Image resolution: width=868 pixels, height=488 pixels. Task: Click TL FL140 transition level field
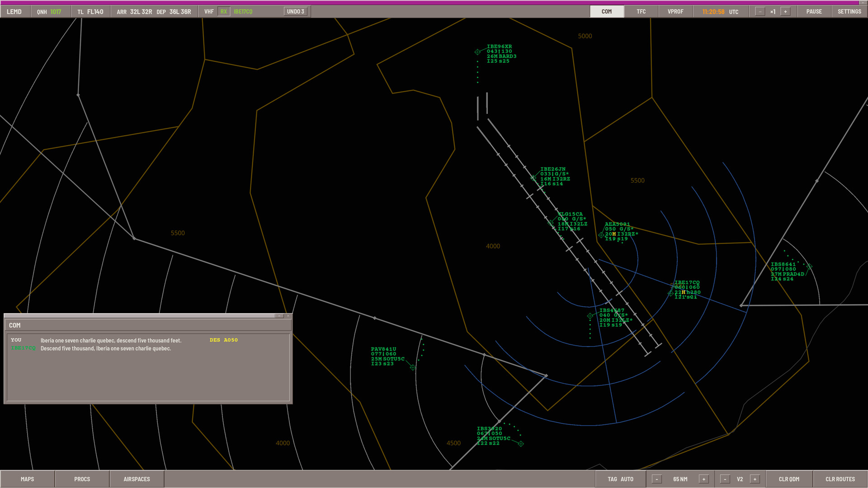point(90,12)
